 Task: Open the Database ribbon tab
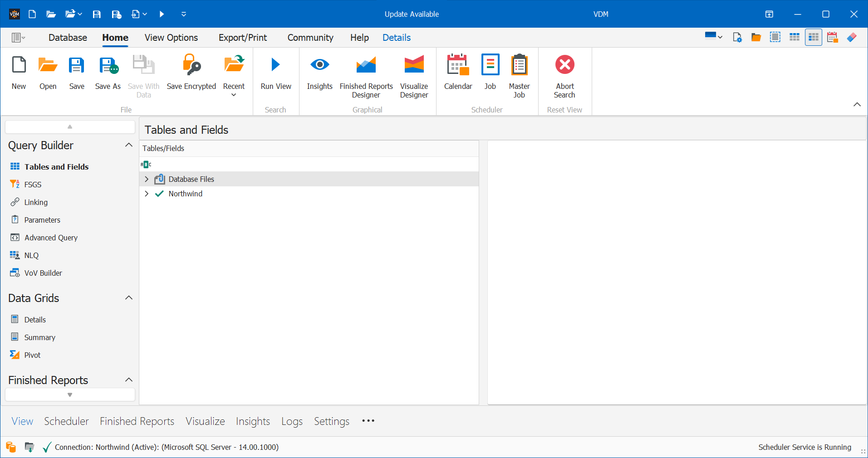pyautogui.click(x=68, y=38)
